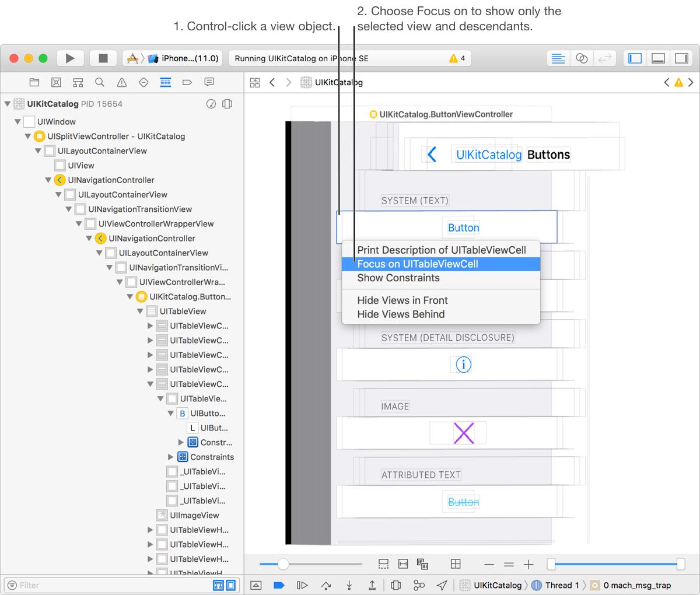This screenshot has width=700, height=595.
Task: Adjust the view spacing slider
Action: click(x=283, y=564)
